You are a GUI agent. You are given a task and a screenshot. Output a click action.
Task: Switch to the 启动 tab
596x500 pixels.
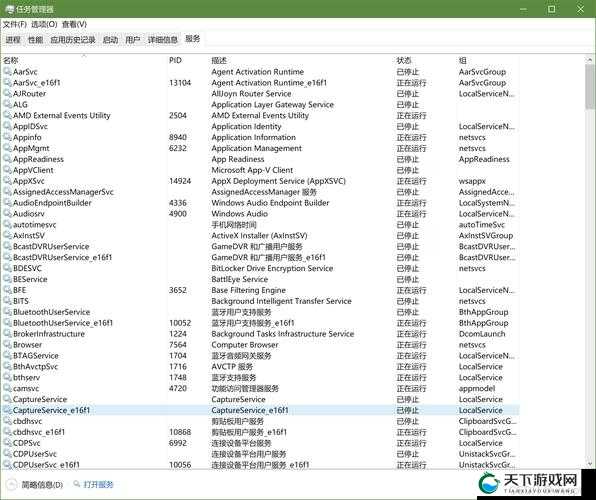tap(110, 40)
